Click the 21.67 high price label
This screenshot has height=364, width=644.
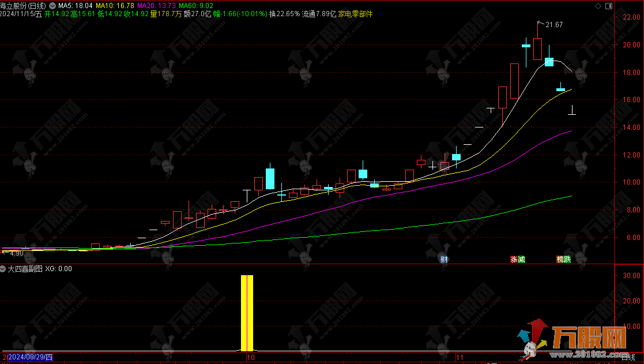pyautogui.click(x=554, y=25)
